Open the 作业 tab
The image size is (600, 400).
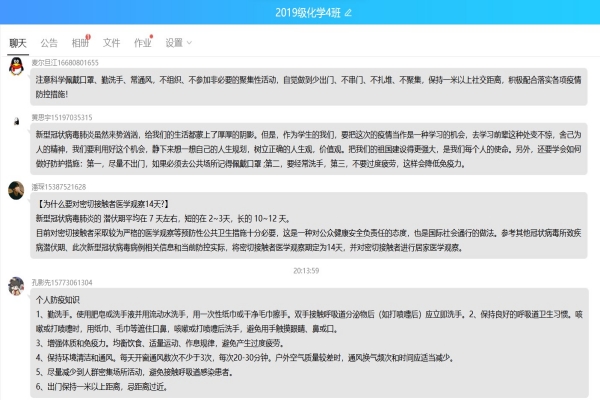pos(143,43)
